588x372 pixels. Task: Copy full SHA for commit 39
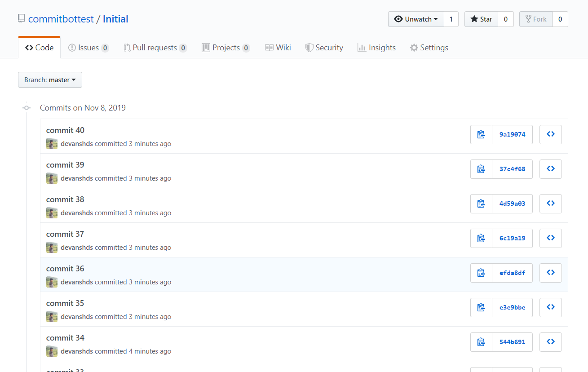482,169
